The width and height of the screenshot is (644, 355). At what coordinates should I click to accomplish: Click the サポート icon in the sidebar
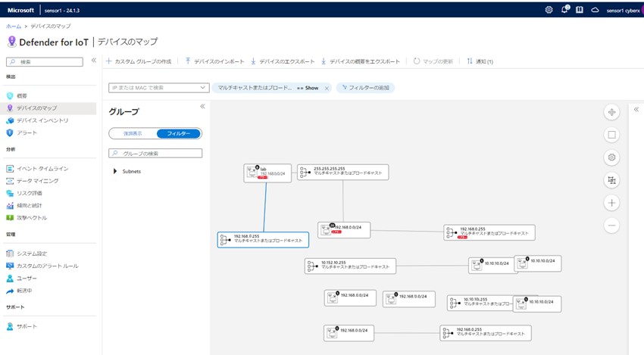pyautogui.click(x=10, y=326)
